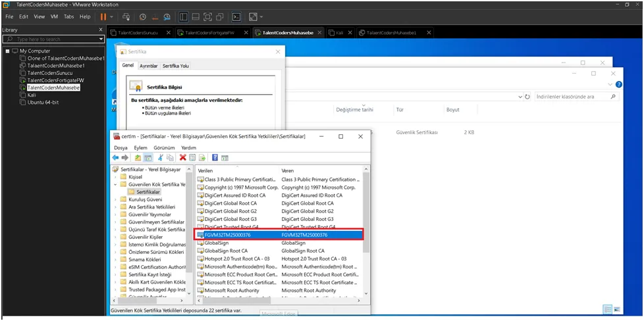Open the VM menu
The image size is (644, 321).
(54, 17)
